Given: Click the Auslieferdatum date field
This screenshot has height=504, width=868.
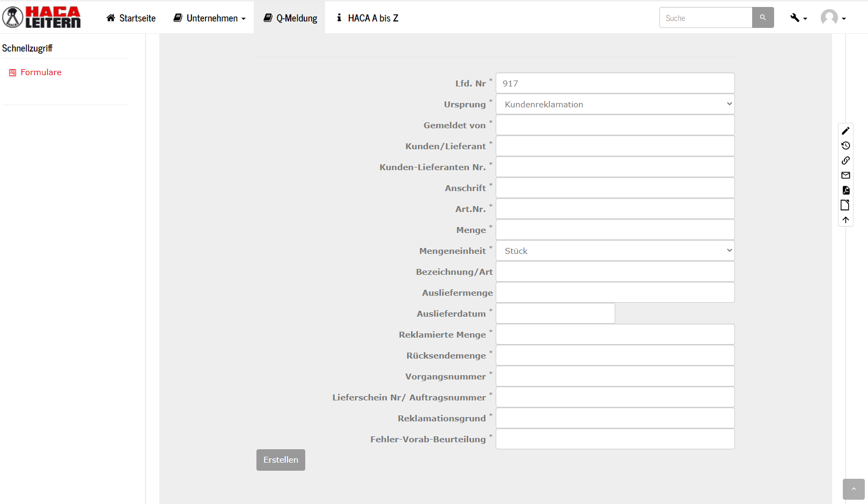Looking at the screenshot, I should click(555, 313).
